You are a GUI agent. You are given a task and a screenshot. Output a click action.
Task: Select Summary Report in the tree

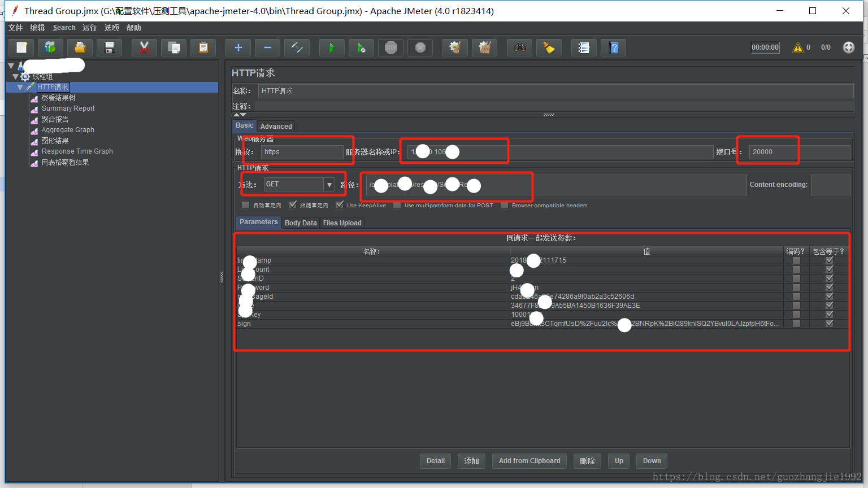click(68, 108)
